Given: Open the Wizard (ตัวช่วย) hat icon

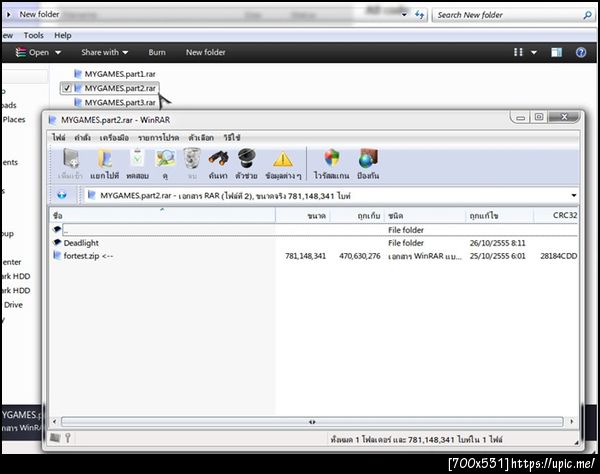Looking at the screenshot, I should (x=246, y=159).
